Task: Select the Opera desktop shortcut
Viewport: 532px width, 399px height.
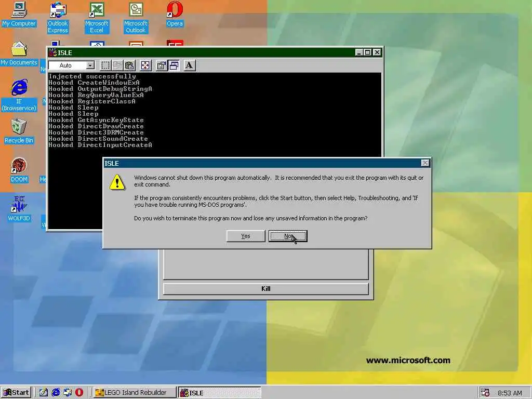Action: [175, 14]
